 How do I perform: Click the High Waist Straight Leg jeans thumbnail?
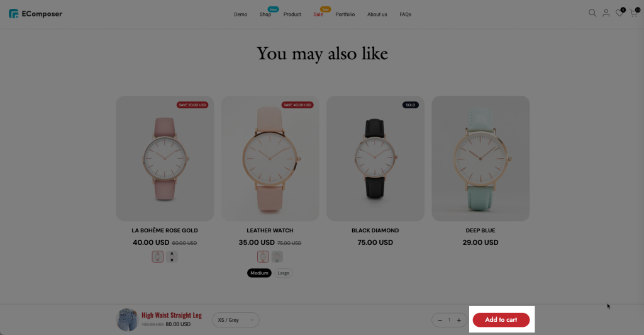[127, 320]
